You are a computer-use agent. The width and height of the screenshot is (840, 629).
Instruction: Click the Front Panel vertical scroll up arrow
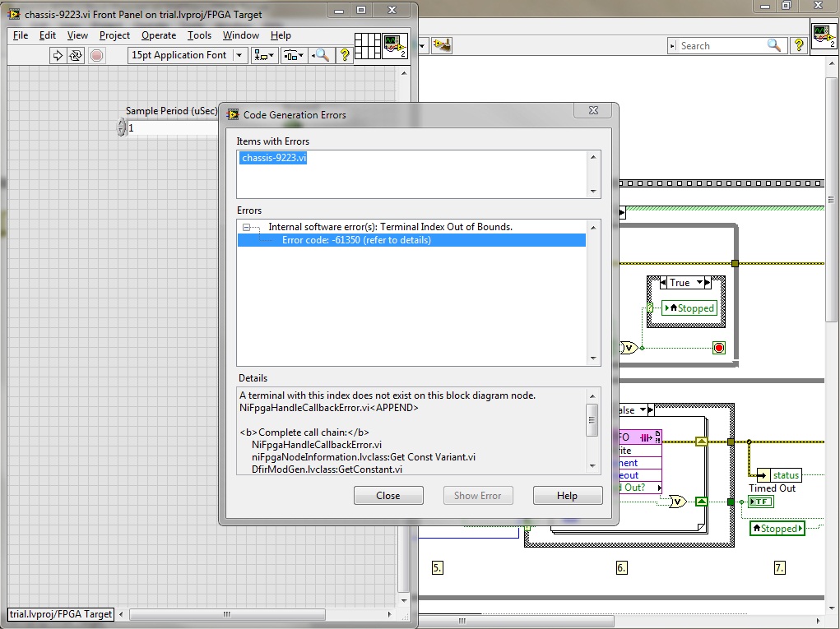click(404, 73)
